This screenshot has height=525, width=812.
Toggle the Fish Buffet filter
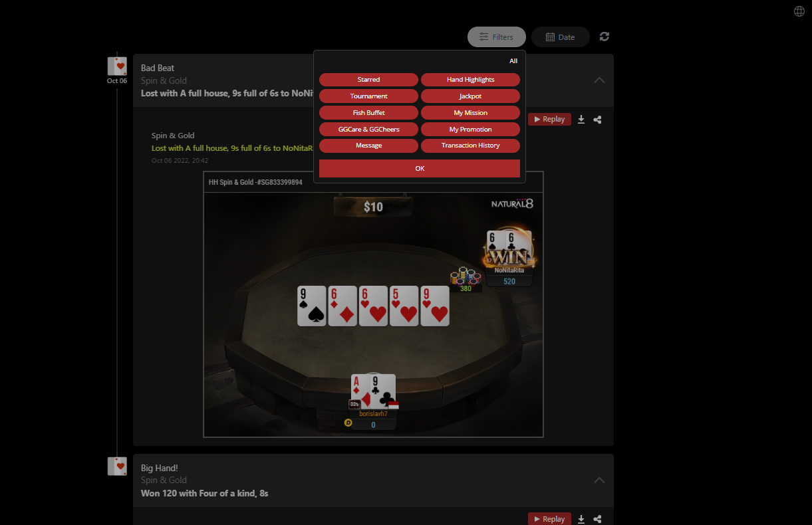(x=368, y=113)
